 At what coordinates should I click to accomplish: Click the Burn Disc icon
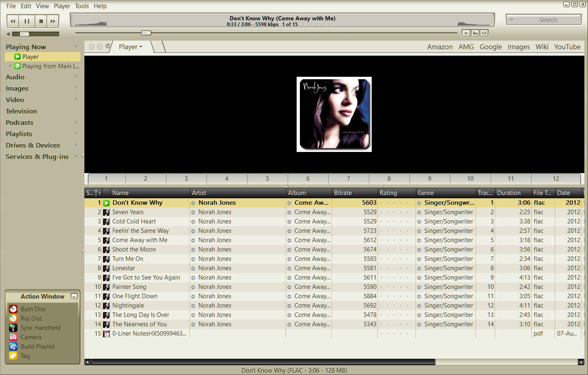(x=13, y=309)
